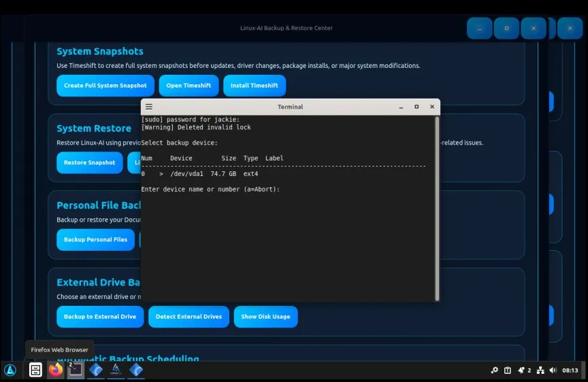The width and height of the screenshot is (588, 382).
Task: Click Install Timeshift button
Action: coord(255,86)
